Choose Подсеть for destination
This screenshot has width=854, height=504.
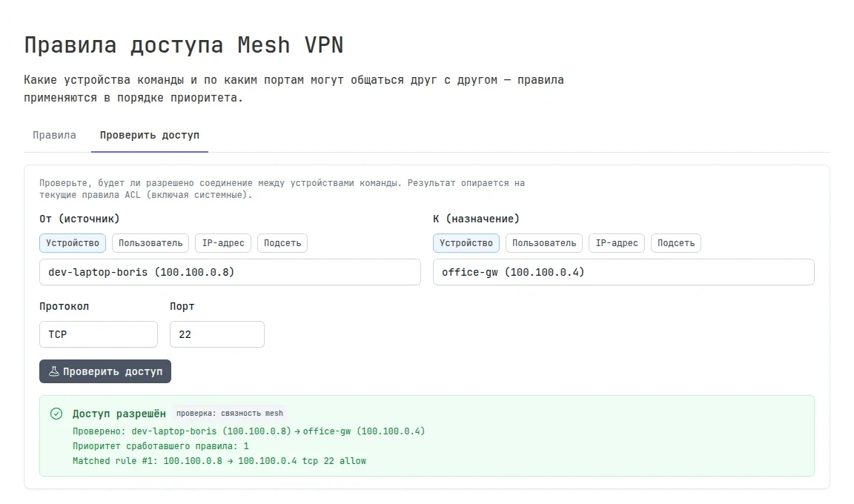point(676,243)
